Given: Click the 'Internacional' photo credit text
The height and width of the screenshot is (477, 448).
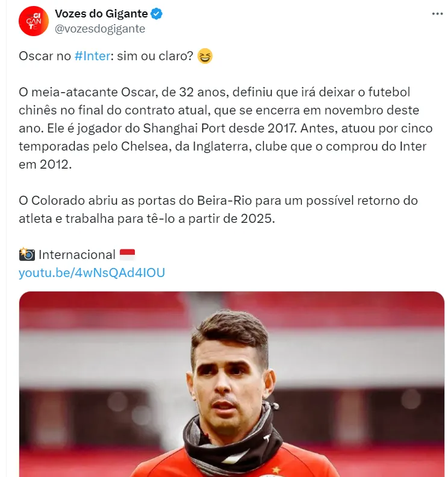Looking at the screenshot, I should point(76,254).
